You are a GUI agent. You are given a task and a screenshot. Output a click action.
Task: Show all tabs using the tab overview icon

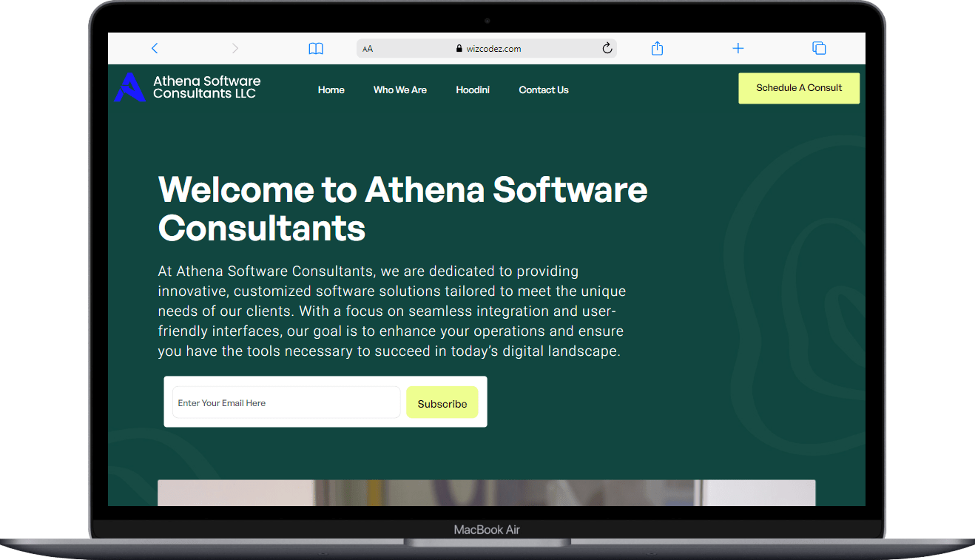pos(819,47)
